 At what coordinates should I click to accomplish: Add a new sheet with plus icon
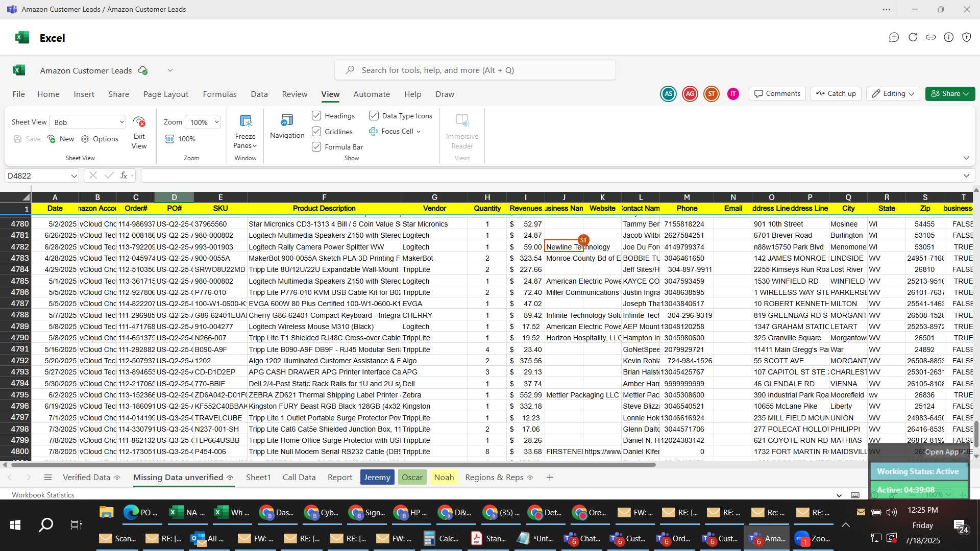(x=550, y=478)
